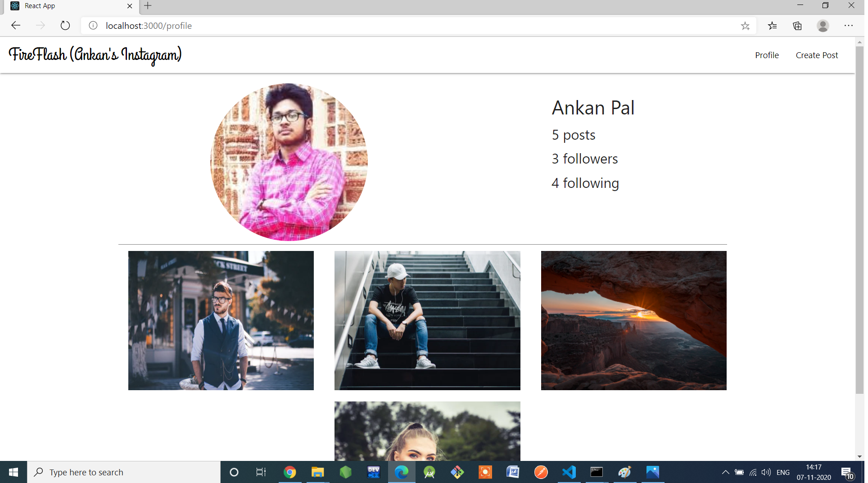Click the browser Forward arrow

(41, 26)
